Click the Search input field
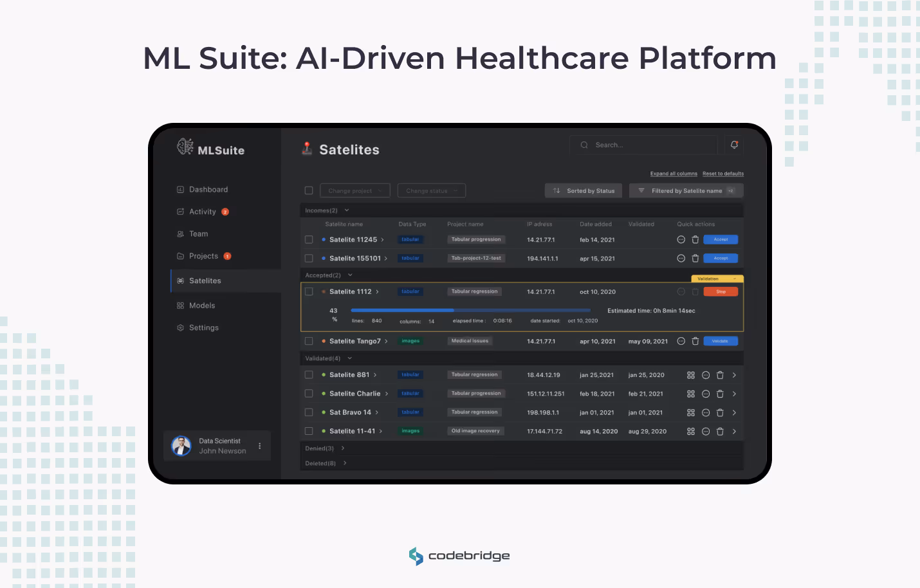The image size is (920, 588). 643,145
